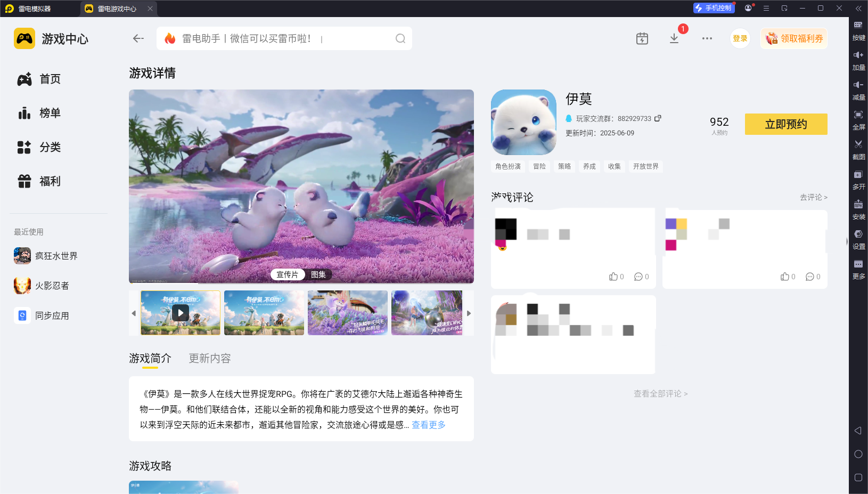Expand description via 查看更多 link
Viewport: 868px width, 494px height.
[x=428, y=425]
